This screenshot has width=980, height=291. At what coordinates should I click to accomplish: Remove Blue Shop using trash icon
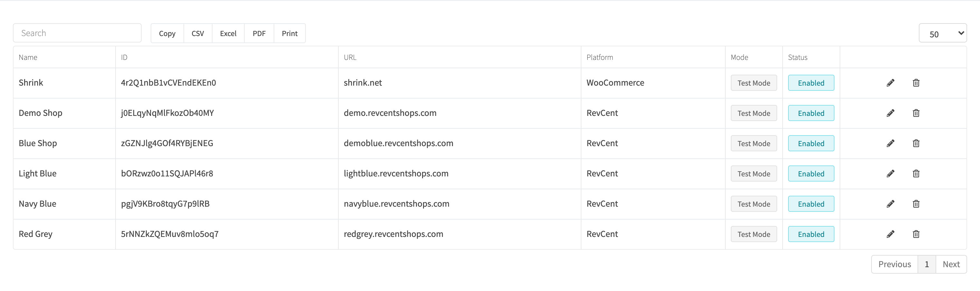[x=916, y=144]
